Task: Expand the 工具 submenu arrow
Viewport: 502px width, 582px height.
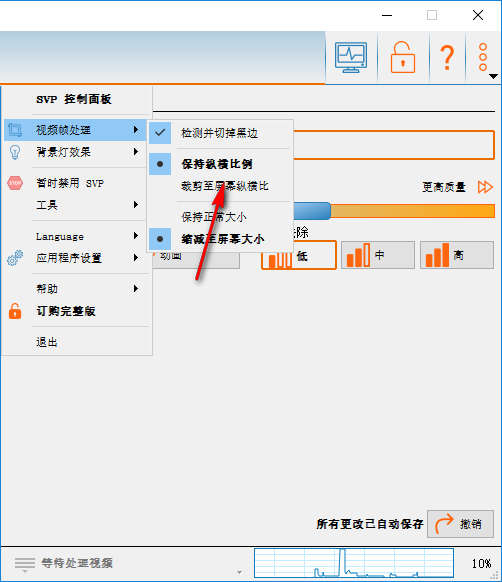Action: point(136,205)
